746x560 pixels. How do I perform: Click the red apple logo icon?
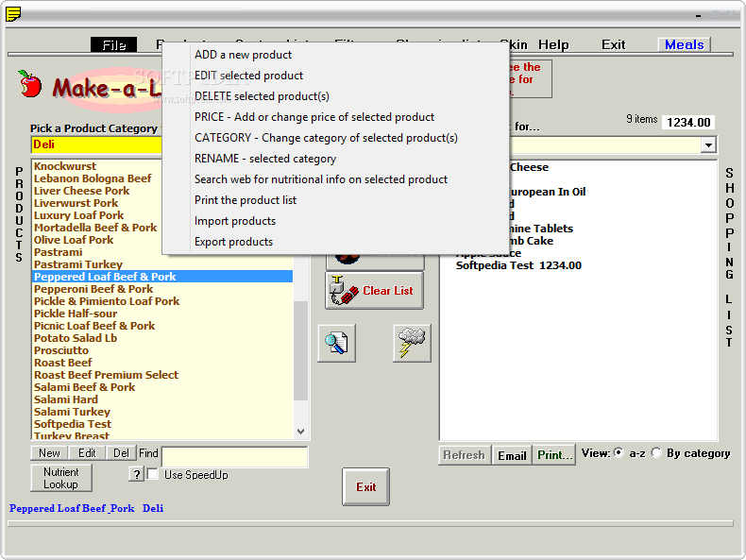click(x=29, y=84)
